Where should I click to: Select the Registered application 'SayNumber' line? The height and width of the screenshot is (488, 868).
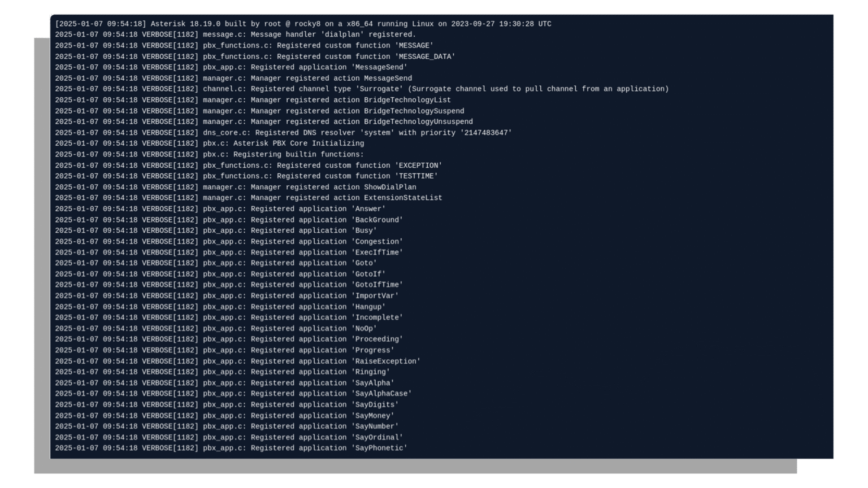pyautogui.click(x=227, y=427)
